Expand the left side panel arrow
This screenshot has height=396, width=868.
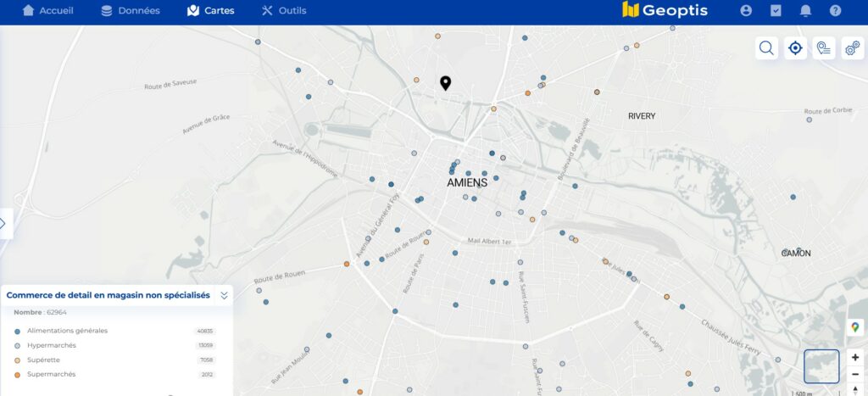(4, 223)
